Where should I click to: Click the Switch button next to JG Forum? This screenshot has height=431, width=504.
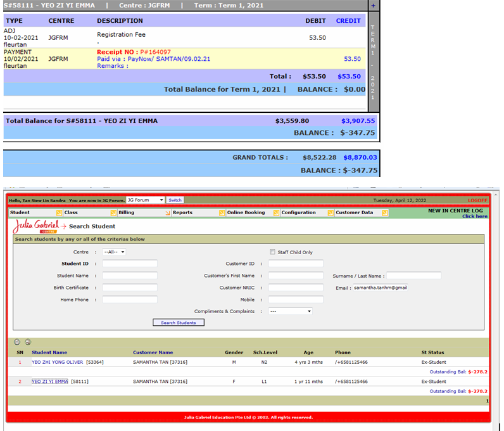pos(175,200)
